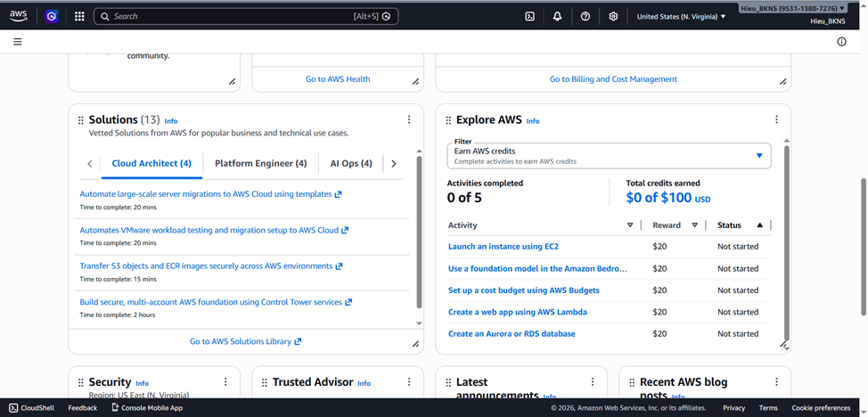Open Cookie preferences in the footer
The image size is (868, 417).
pos(821,408)
